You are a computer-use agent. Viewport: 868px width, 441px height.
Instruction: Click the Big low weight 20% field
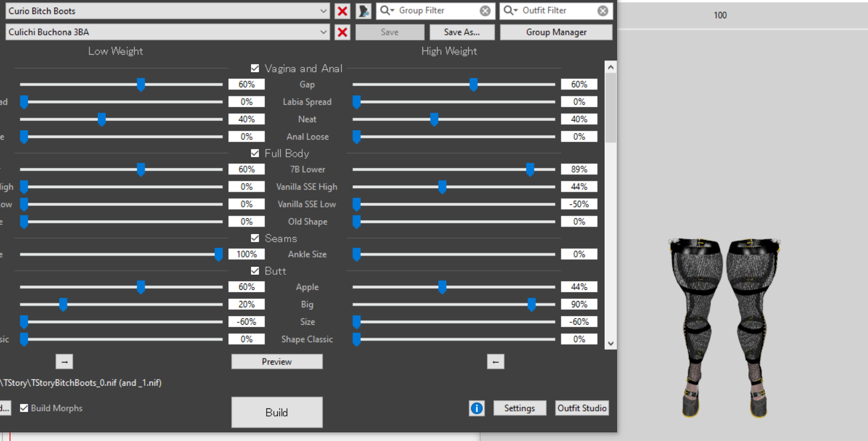tap(246, 304)
